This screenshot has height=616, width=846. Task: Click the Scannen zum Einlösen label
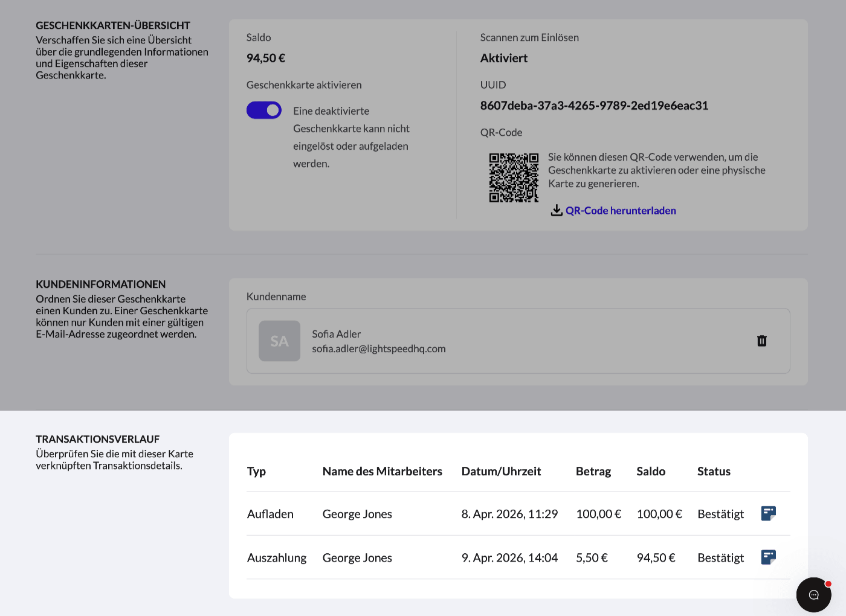point(529,37)
